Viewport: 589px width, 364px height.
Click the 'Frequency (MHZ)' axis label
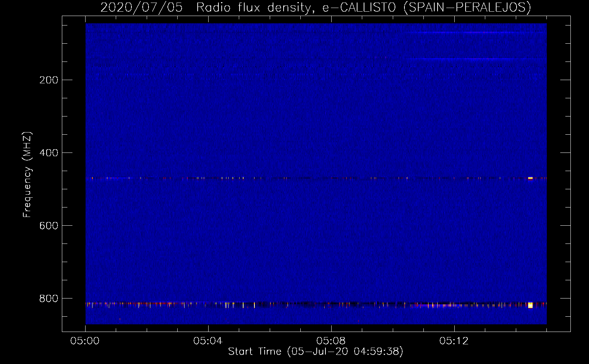pos(27,175)
